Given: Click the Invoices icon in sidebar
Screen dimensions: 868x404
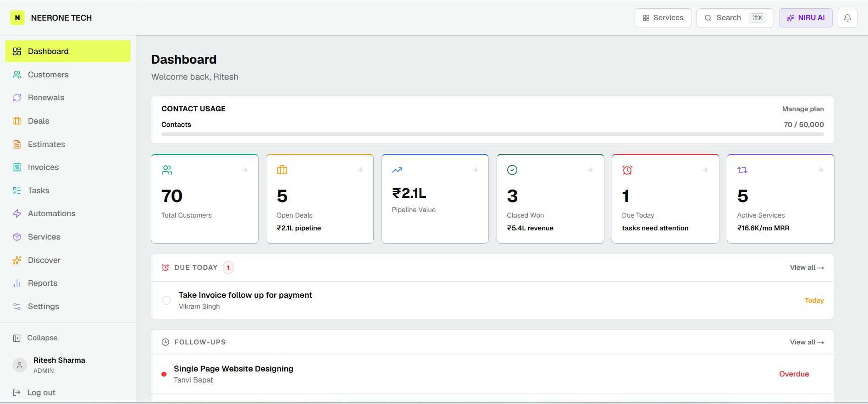Looking at the screenshot, I should pos(17,167).
